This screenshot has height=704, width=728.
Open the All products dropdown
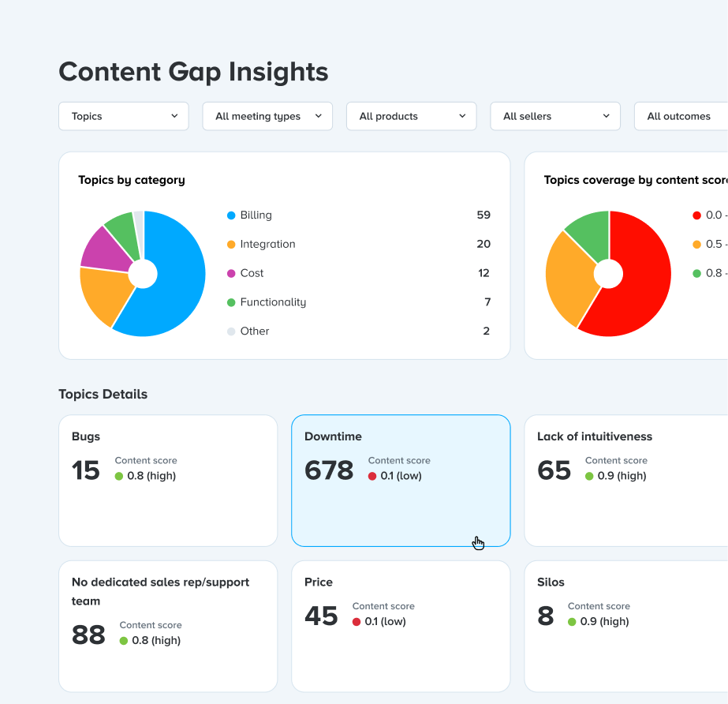tap(411, 116)
